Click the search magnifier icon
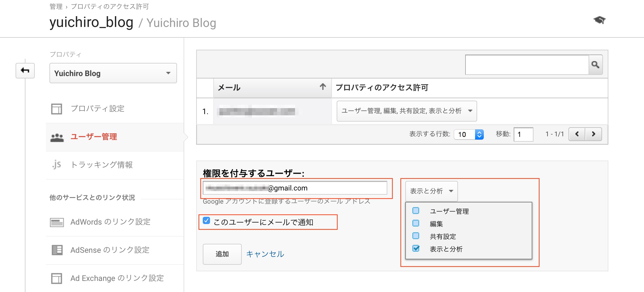Screen dimensions: 644x292 point(595,65)
